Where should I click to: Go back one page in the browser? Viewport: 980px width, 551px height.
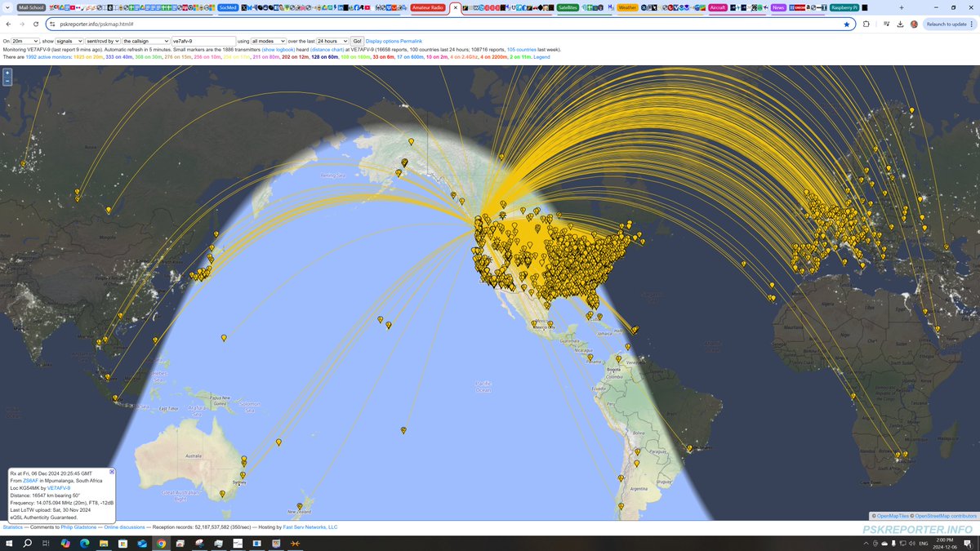tap(8, 24)
